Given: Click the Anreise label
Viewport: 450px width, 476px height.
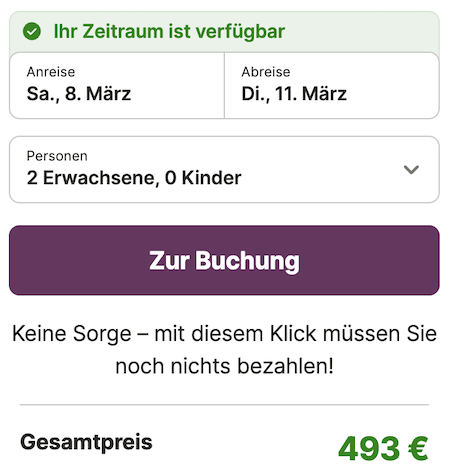Looking at the screenshot, I should [51, 72].
